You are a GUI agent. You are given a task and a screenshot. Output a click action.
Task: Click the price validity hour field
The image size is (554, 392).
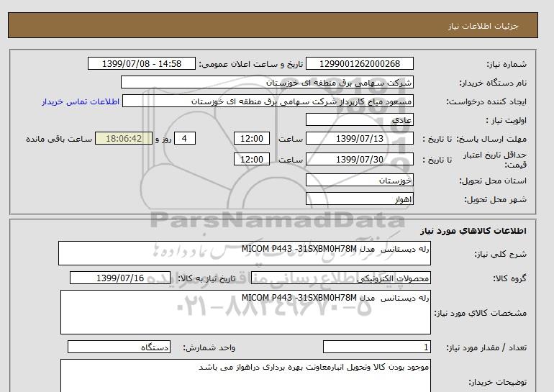click(x=253, y=159)
